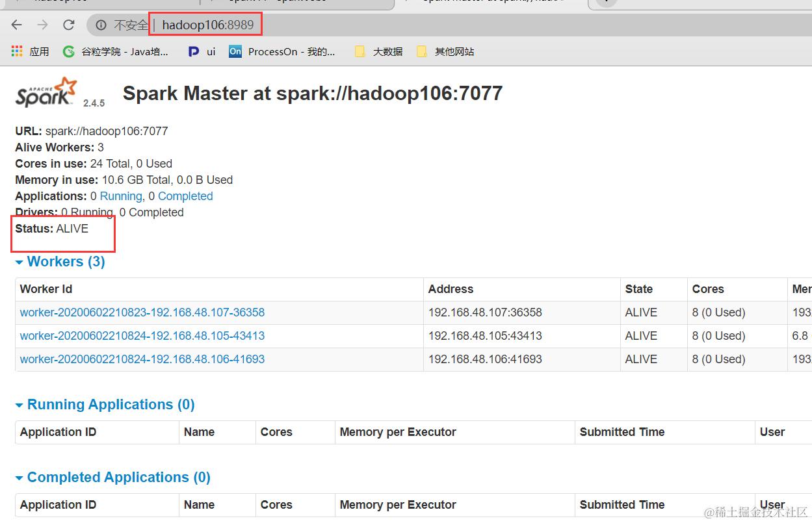812x523 pixels.
Task: Open worker 192.168.48.106-41693 link
Action: pyautogui.click(x=142, y=359)
